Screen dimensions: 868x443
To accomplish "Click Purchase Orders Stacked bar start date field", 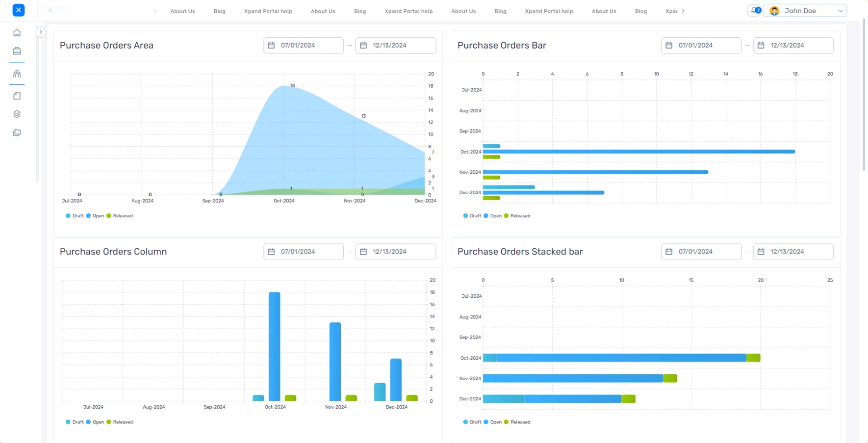I will (701, 252).
